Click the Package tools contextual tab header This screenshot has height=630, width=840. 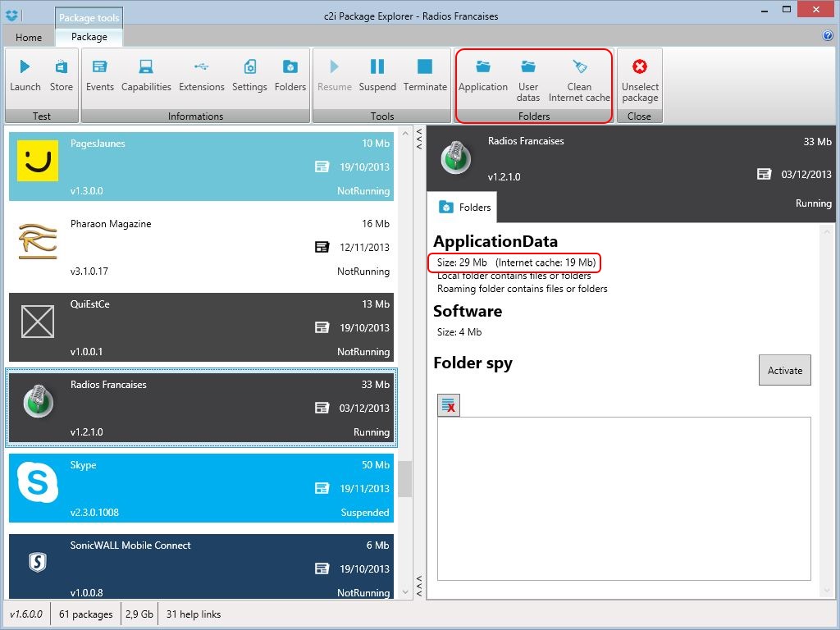89,18
